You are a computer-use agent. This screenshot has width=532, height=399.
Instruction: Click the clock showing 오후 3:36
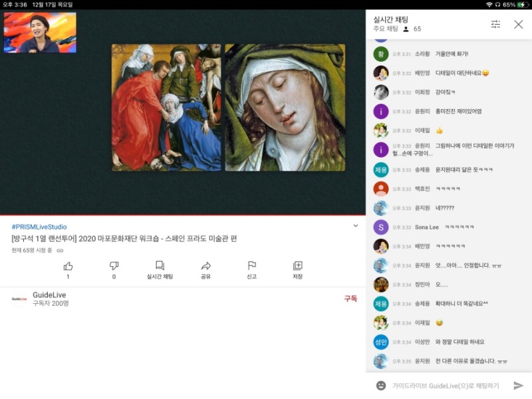click(13, 5)
